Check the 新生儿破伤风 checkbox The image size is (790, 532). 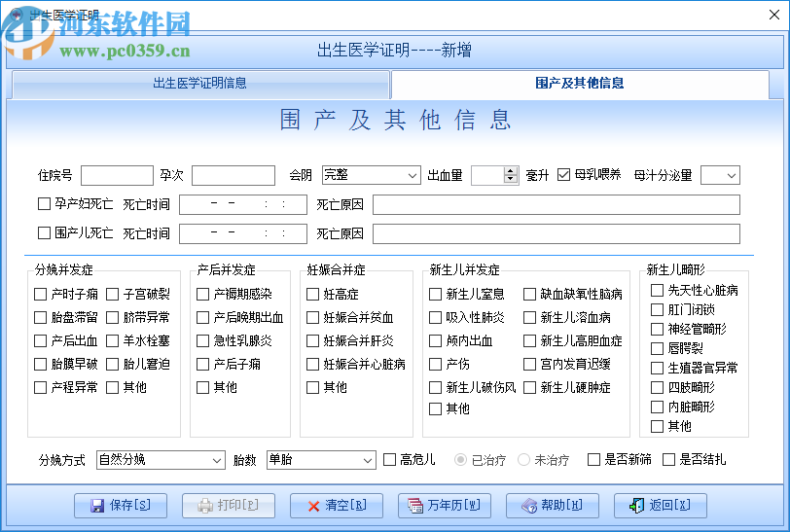coord(435,388)
